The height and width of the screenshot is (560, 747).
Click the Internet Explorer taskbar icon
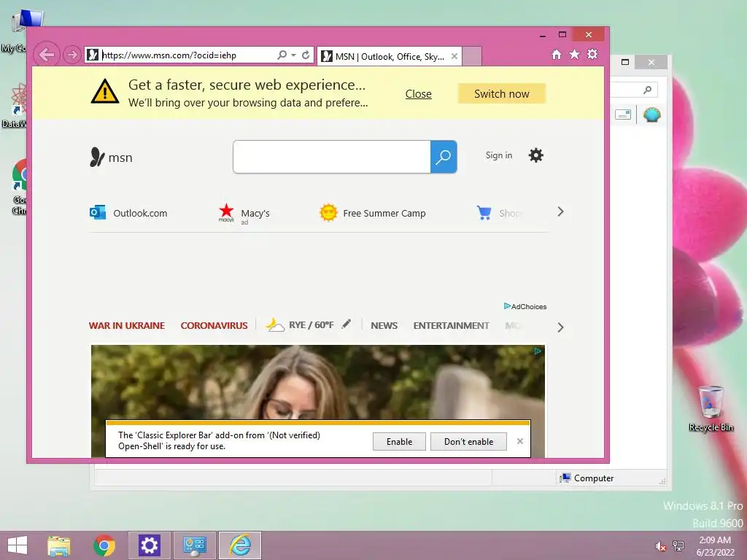(240, 545)
